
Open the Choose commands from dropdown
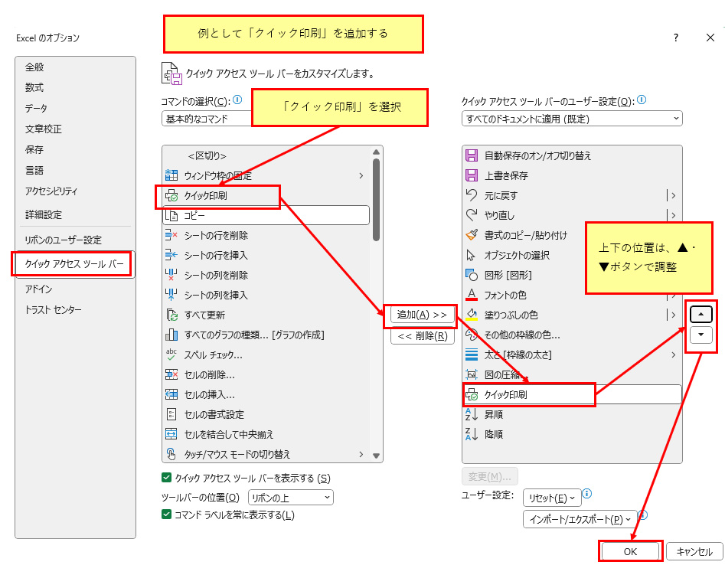pyautogui.click(x=207, y=119)
